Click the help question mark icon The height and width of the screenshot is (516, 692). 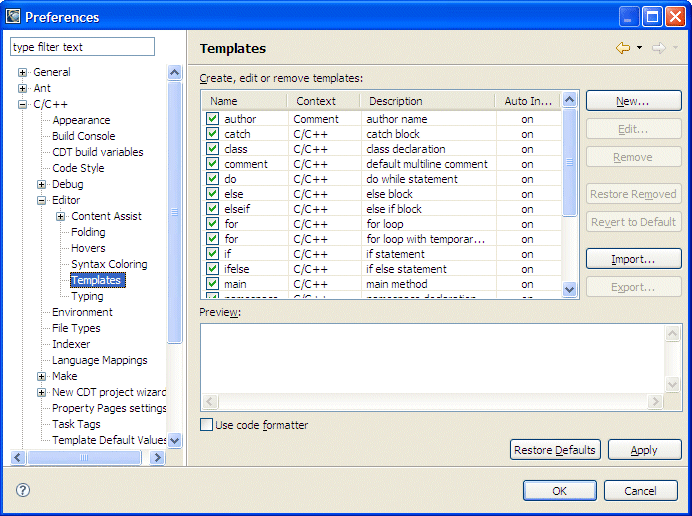(23, 490)
